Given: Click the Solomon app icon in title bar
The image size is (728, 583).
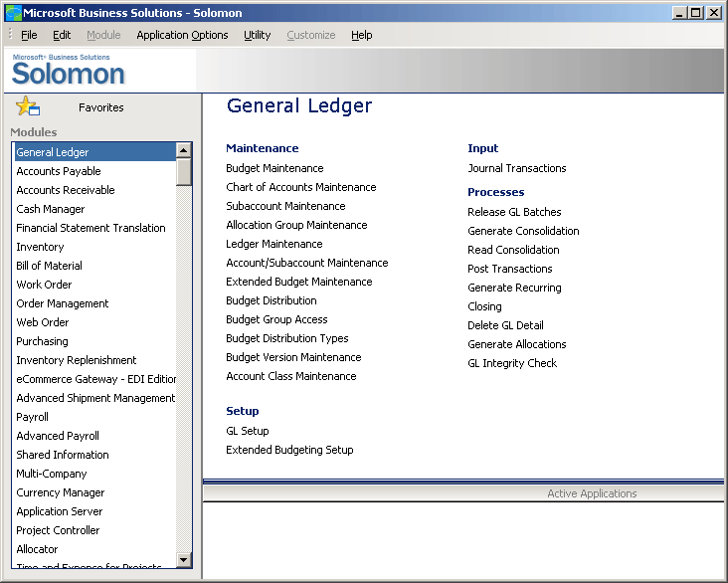Looking at the screenshot, I should (13, 13).
